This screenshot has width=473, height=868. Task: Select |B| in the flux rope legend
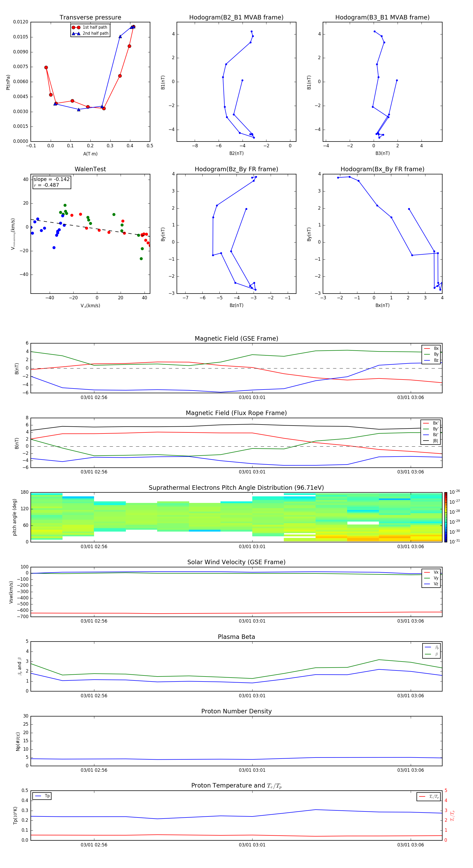click(431, 441)
